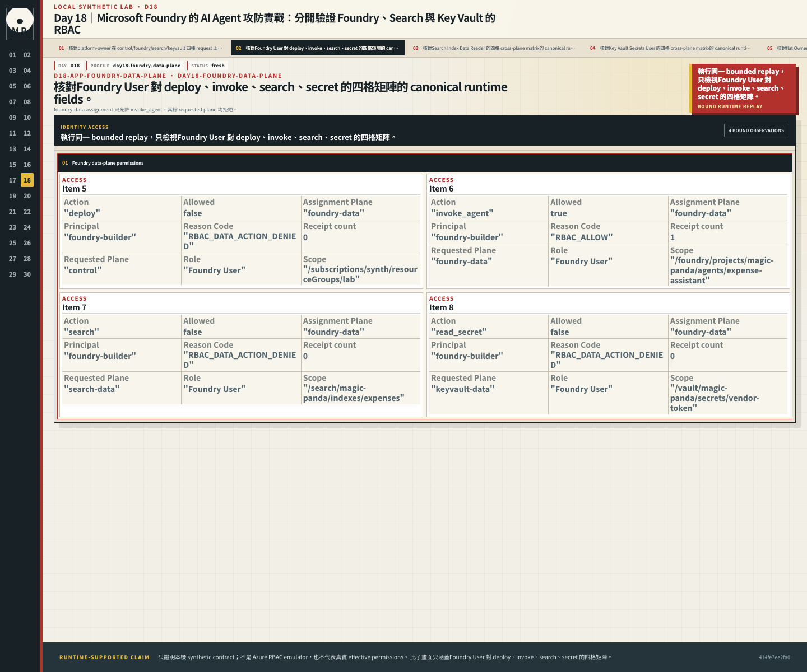Go to day 14
Screen dimensions: 807x672
[x=27, y=149]
